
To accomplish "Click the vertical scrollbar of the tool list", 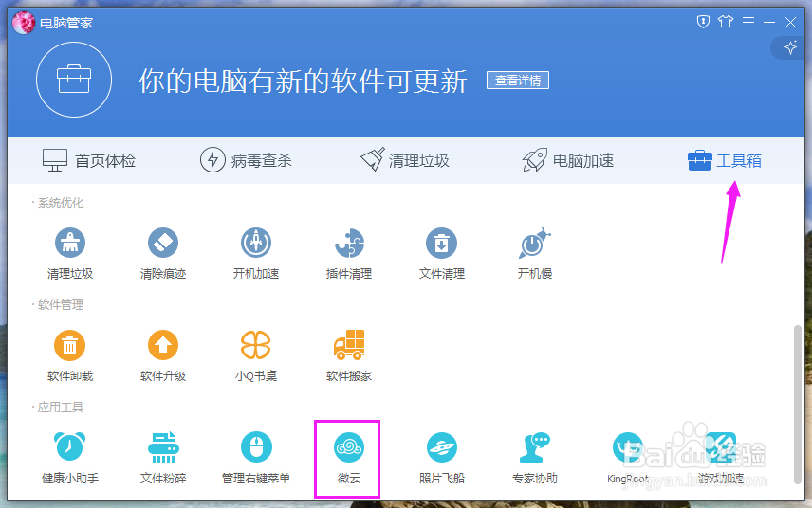I will pos(798,405).
